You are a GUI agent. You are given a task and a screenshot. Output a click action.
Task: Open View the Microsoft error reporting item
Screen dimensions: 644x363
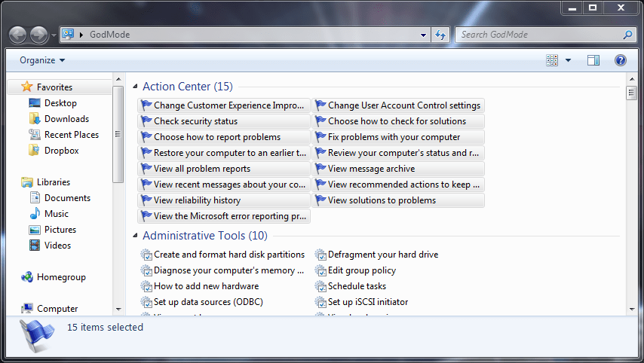pos(224,216)
